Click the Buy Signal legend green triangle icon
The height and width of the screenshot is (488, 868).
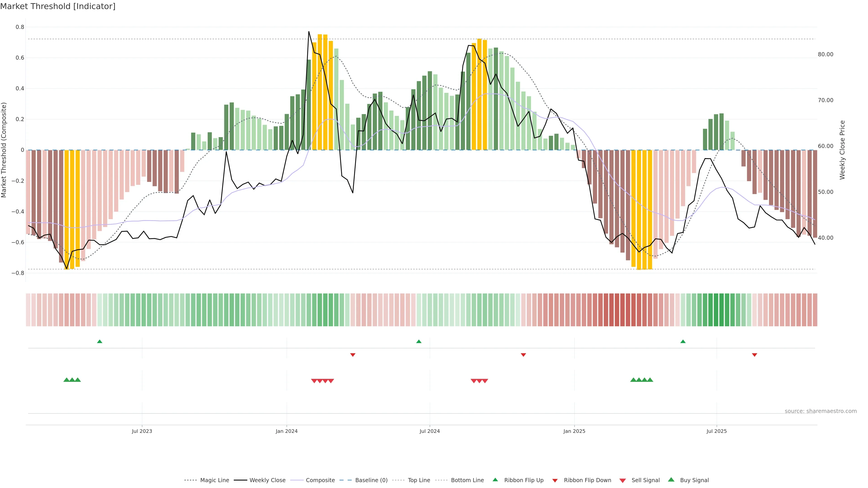click(x=671, y=480)
